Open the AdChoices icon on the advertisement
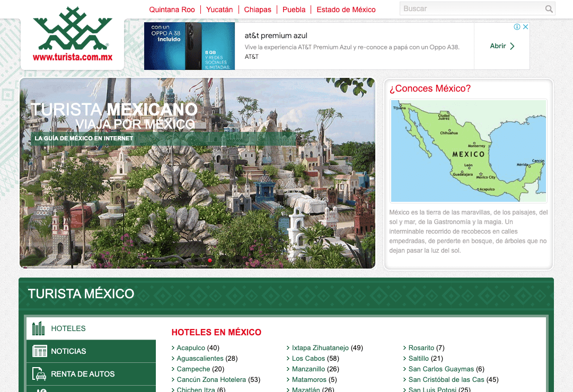 coord(518,26)
